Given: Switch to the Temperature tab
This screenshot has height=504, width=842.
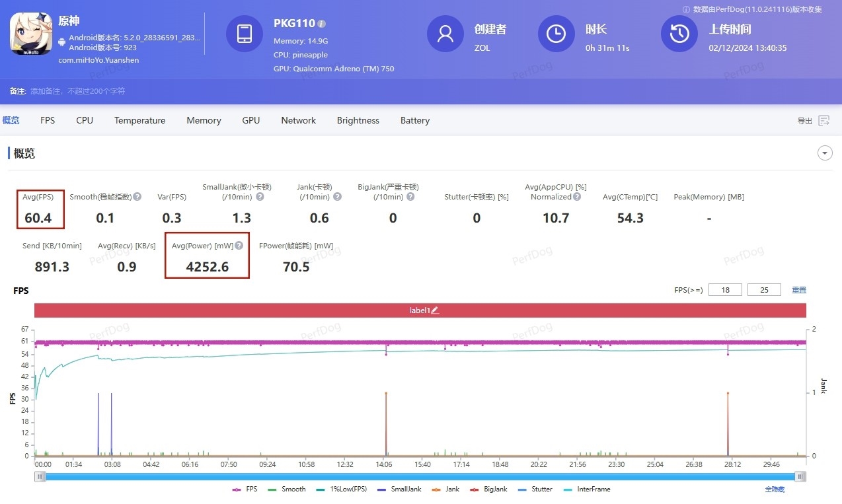Looking at the screenshot, I should [139, 120].
